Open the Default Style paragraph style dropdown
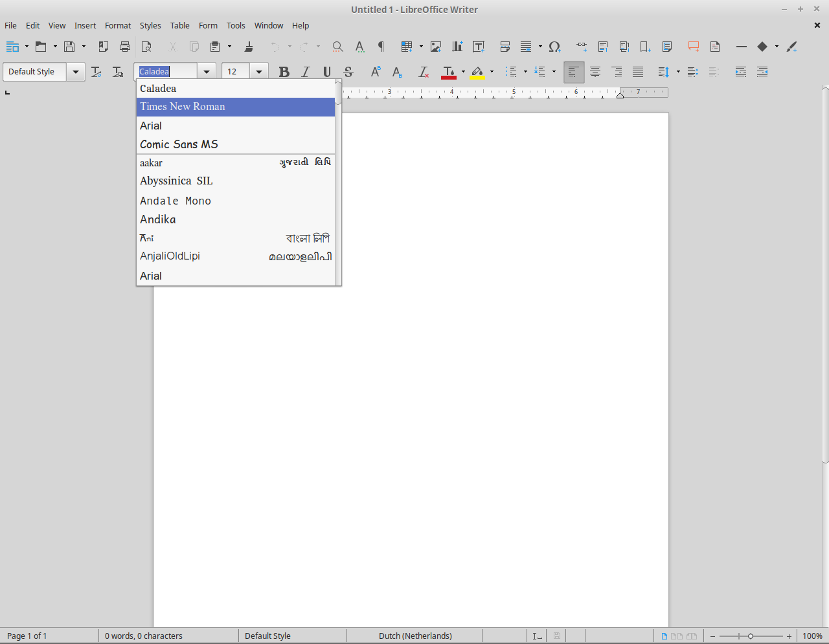 tap(76, 72)
